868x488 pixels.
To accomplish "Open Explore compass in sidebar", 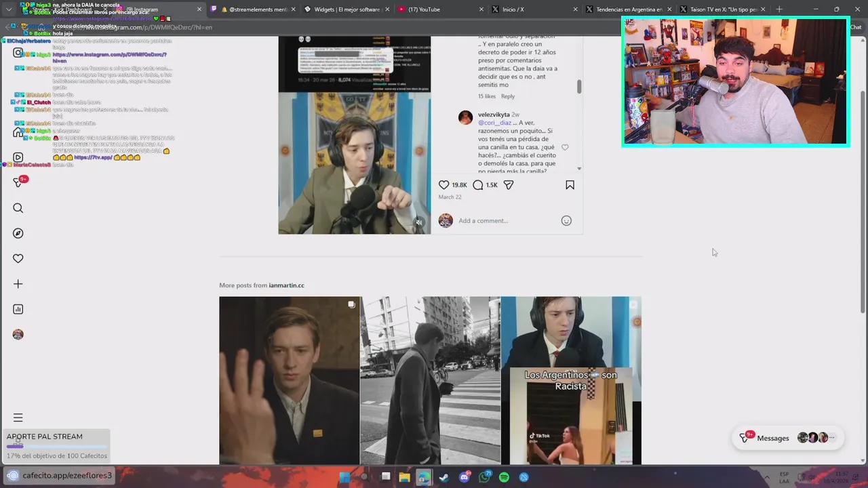I will tap(18, 233).
